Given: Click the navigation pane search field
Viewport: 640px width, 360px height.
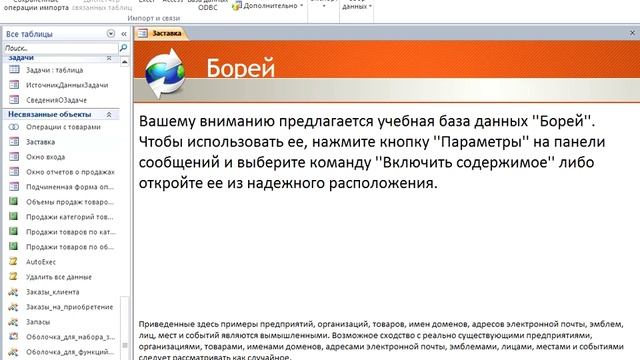Looking at the screenshot, I should (60, 48).
